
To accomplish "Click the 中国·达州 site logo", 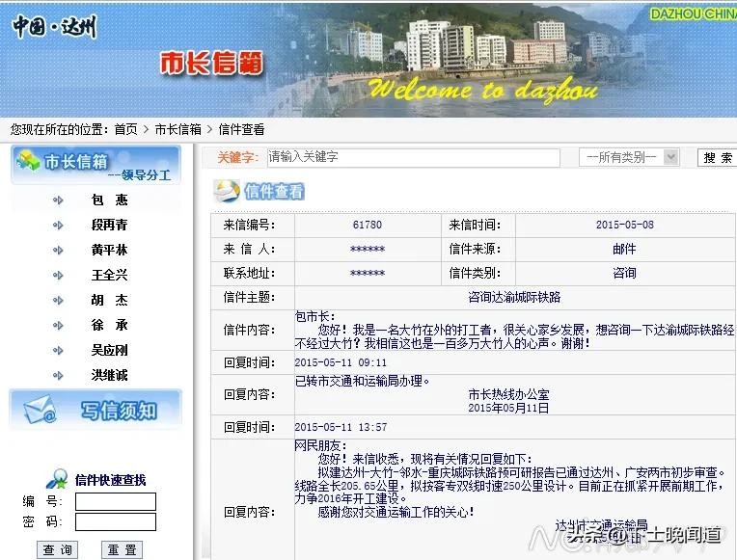I will [x=54, y=26].
